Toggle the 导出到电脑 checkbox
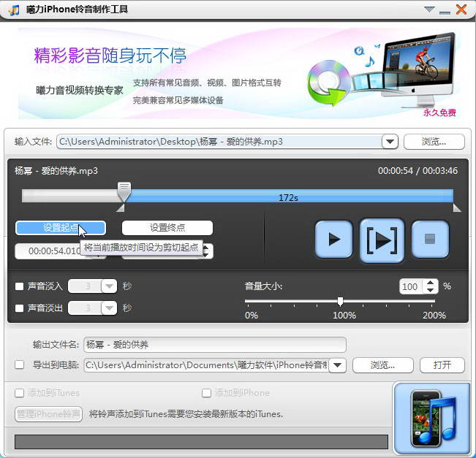Viewport: 476px width, 458px height. [20, 365]
